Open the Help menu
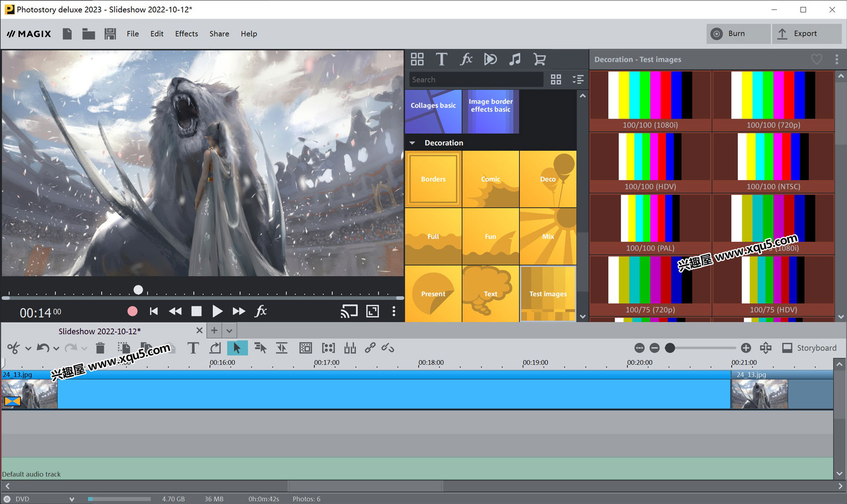The image size is (847, 504). (249, 34)
